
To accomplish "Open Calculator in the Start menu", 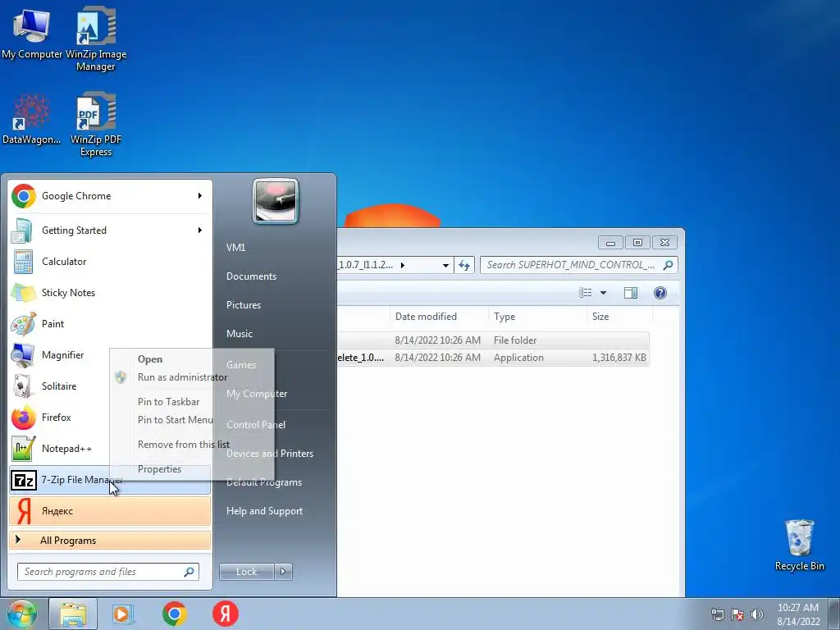I will point(110,262).
